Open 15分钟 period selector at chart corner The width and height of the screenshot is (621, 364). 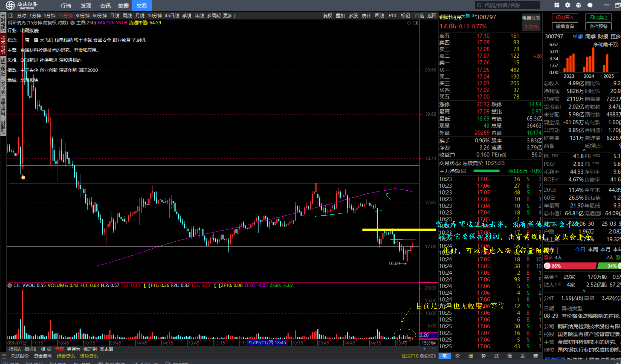click(429, 343)
